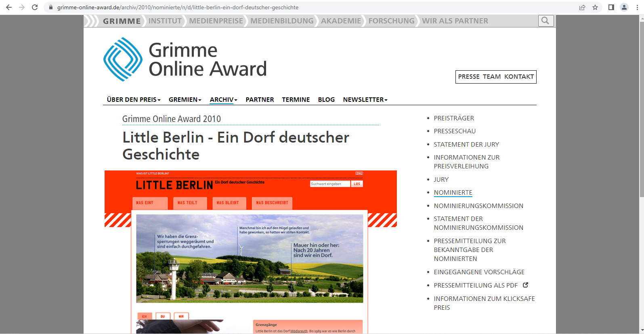This screenshot has height=334, width=644.
Task: Click the Little Berlin website screenshot
Action: pyautogui.click(x=250, y=252)
